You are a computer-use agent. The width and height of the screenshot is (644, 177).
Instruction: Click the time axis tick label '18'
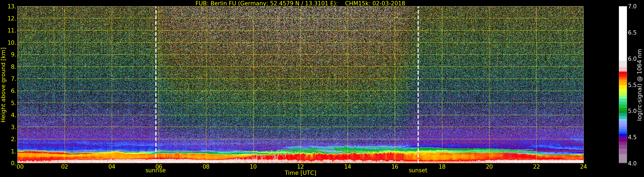point(442,167)
